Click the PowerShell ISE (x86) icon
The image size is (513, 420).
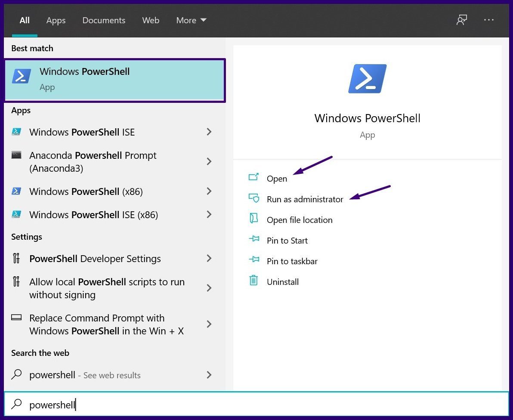pos(16,214)
